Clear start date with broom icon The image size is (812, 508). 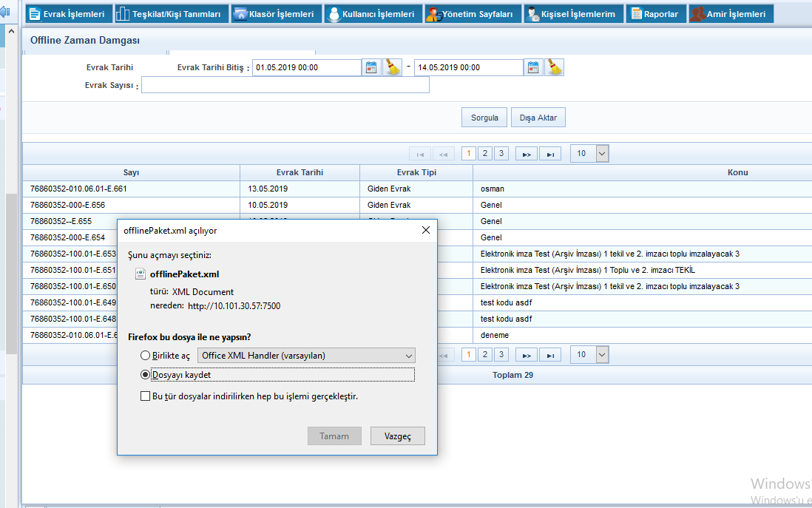click(392, 67)
